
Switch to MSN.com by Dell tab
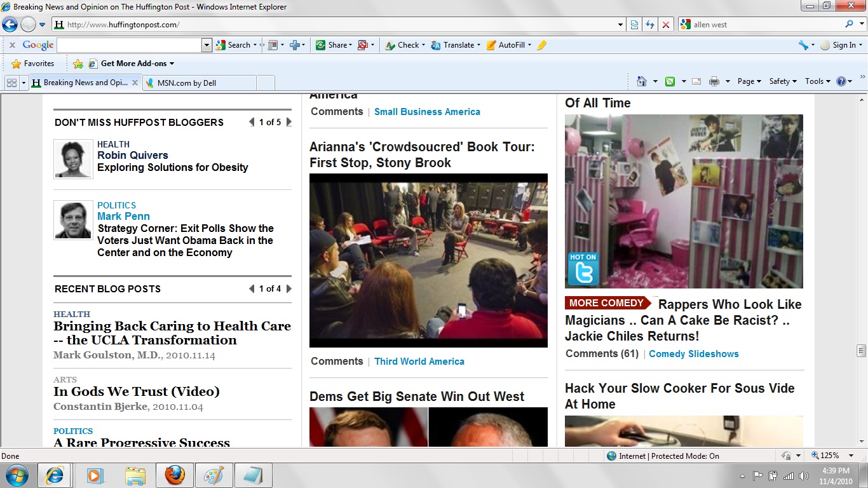pos(199,83)
